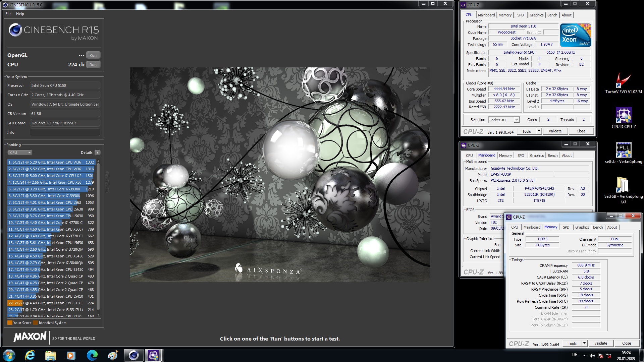Click the MAXON logo at bottom
Viewport: 644px width, 362px height.
click(30, 337)
